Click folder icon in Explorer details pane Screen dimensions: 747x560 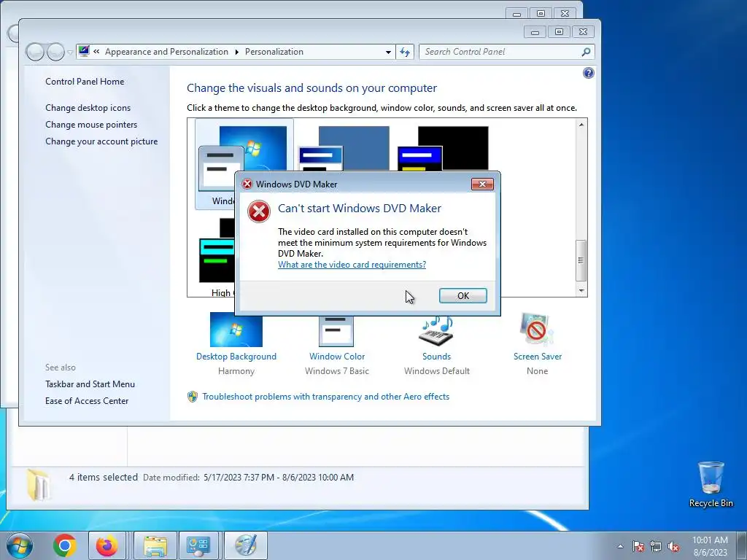tap(38, 485)
